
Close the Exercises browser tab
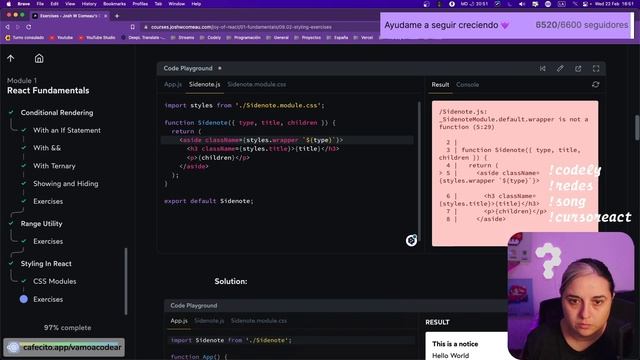pos(105,16)
